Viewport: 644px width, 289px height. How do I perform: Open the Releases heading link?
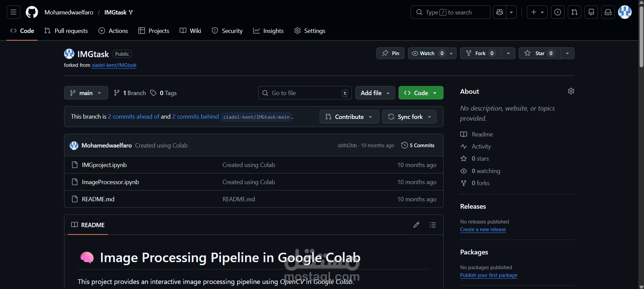(473, 206)
